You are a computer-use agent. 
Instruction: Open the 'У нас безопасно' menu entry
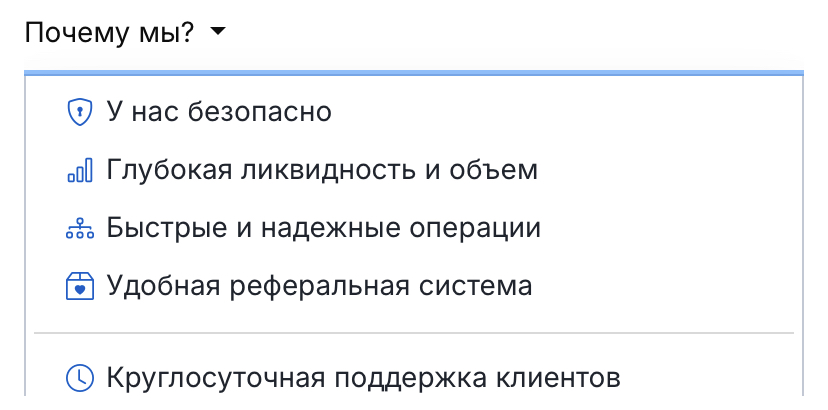click(x=414, y=112)
